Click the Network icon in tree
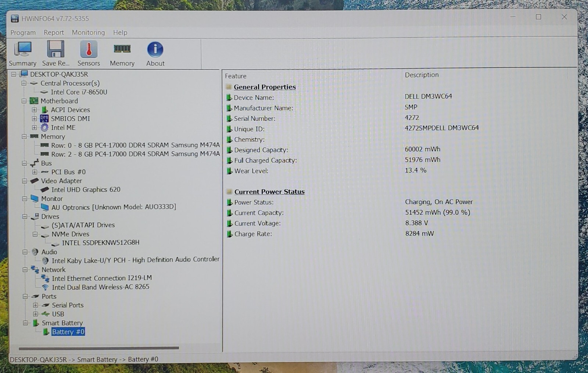The width and height of the screenshot is (588, 373). (35, 270)
